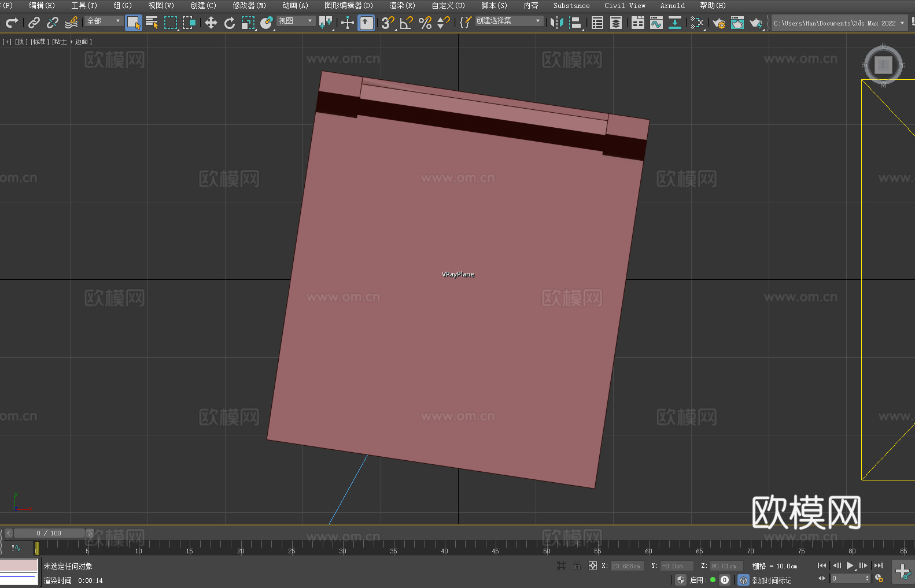Click the ViewCube top face

[x=883, y=65]
